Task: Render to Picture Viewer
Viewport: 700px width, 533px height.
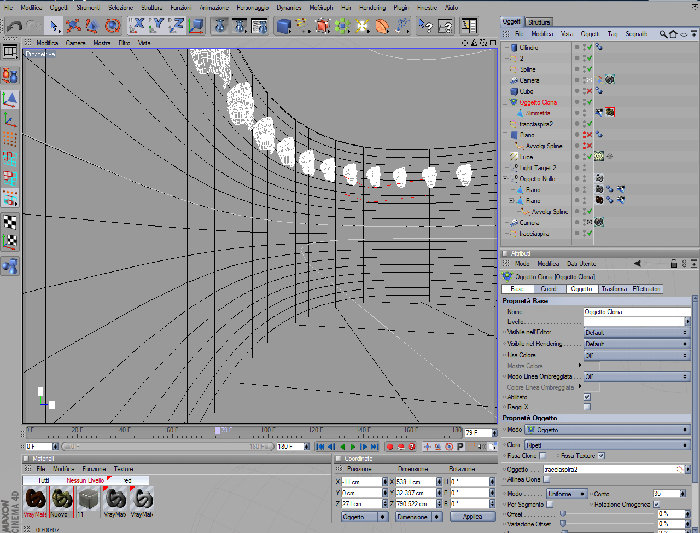Action: pos(240,26)
